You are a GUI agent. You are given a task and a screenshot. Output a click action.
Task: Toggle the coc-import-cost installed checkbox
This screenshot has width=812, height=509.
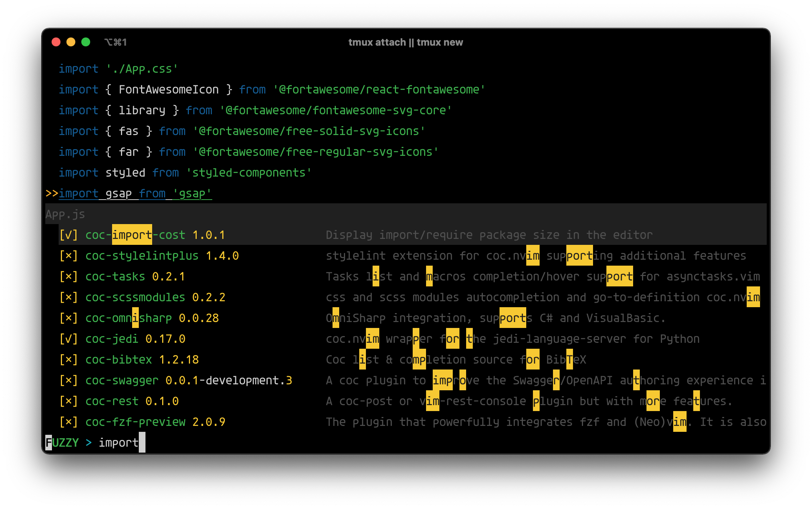(x=69, y=235)
